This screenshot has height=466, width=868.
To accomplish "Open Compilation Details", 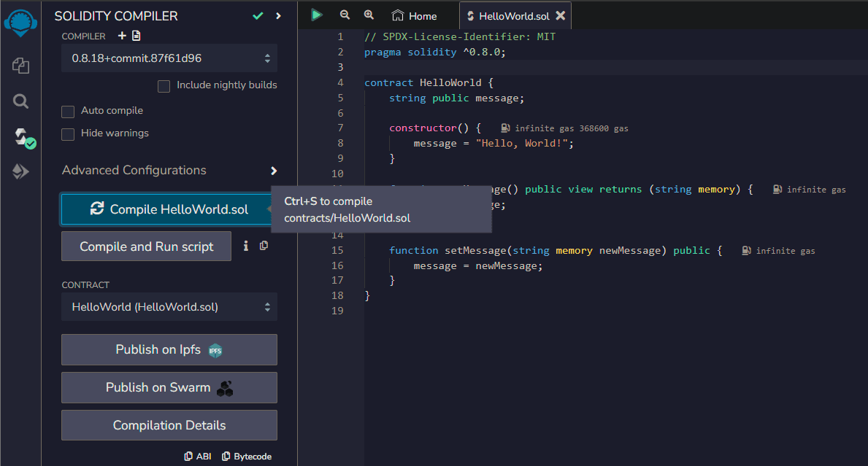I will click(169, 425).
